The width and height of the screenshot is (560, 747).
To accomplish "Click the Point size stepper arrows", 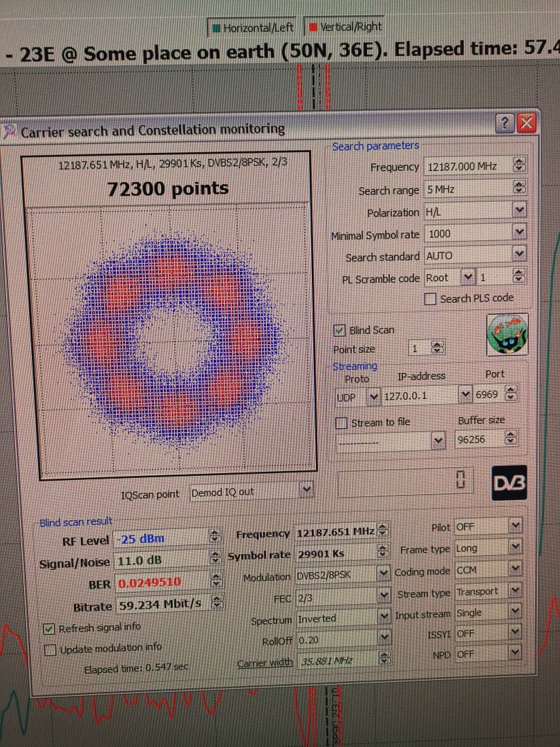I will 437,349.
